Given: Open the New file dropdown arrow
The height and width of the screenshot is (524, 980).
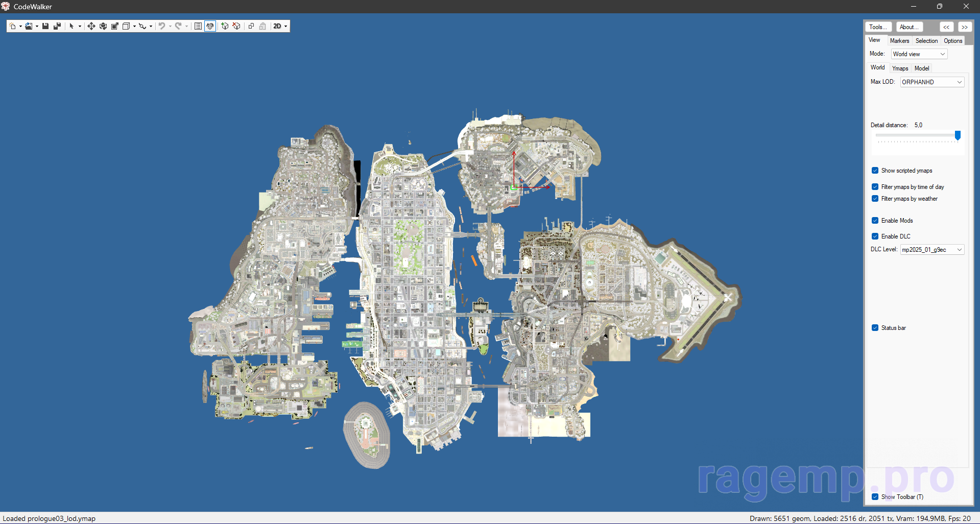Looking at the screenshot, I should 20,27.
